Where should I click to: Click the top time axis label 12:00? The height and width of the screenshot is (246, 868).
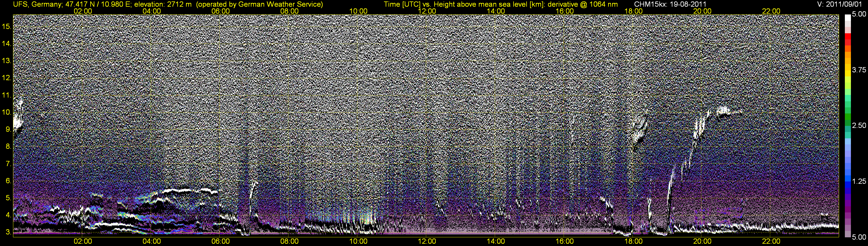click(x=427, y=11)
